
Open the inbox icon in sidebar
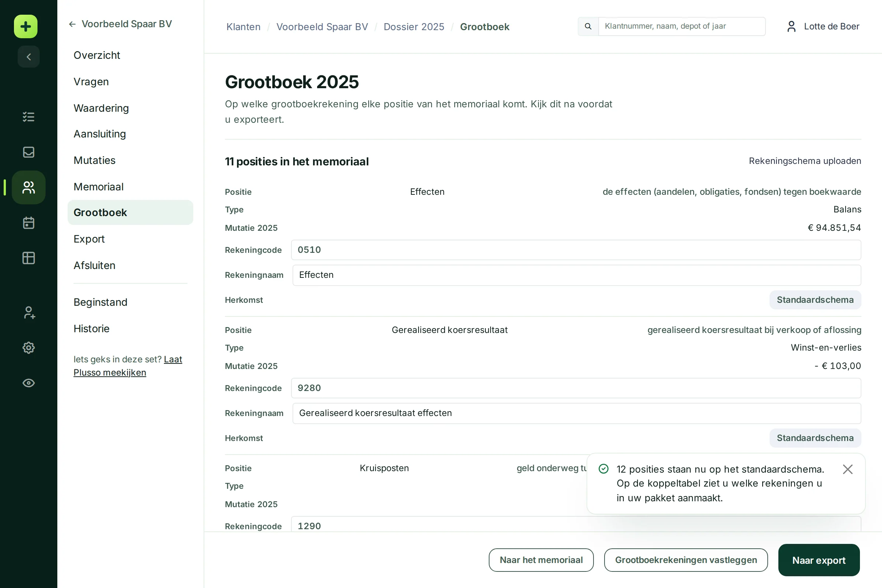coord(29,152)
